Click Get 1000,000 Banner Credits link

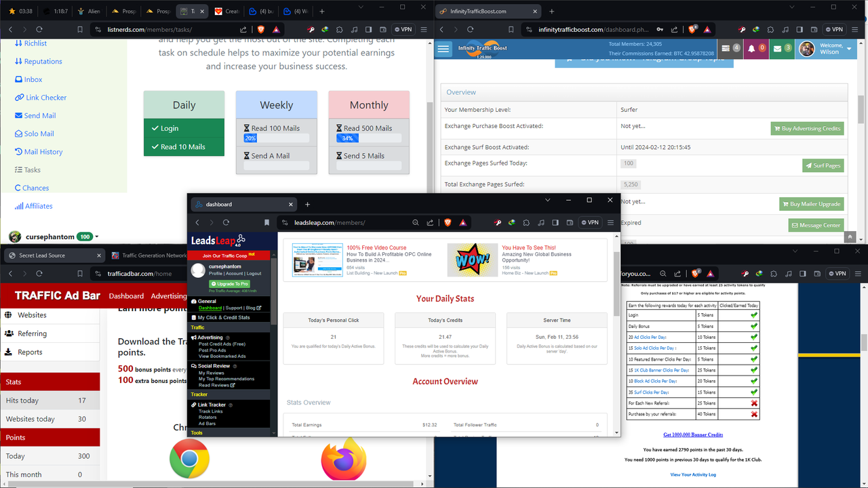(x=693, y=434)
